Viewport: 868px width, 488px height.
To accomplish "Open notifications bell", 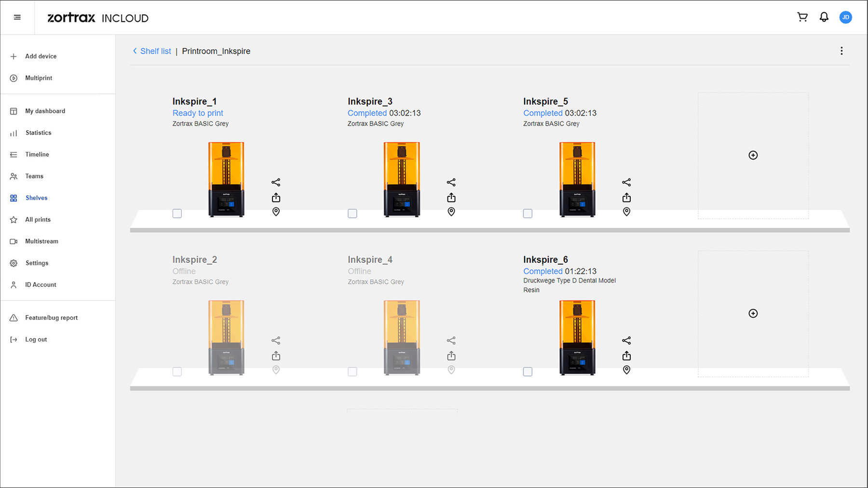I will click(824, 17).
